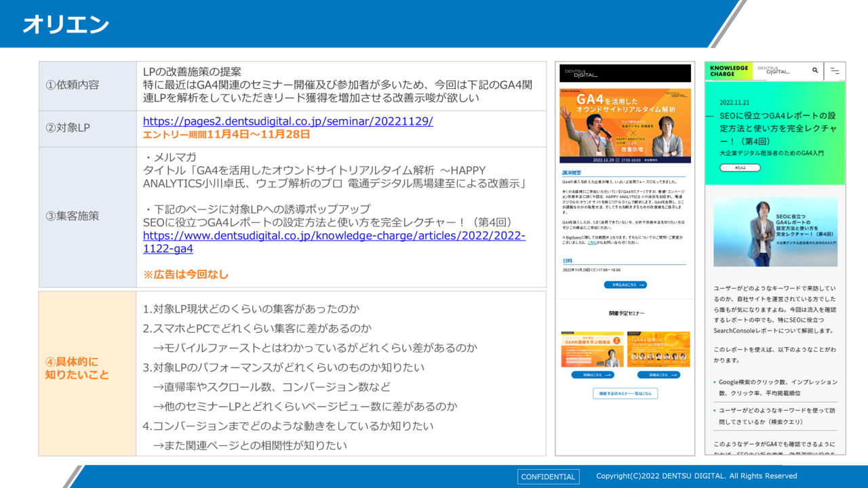Viewport: 868px width, 488px height.
Task: Click the CONFIDENTIAL label in footer
Action: [548, 476]
